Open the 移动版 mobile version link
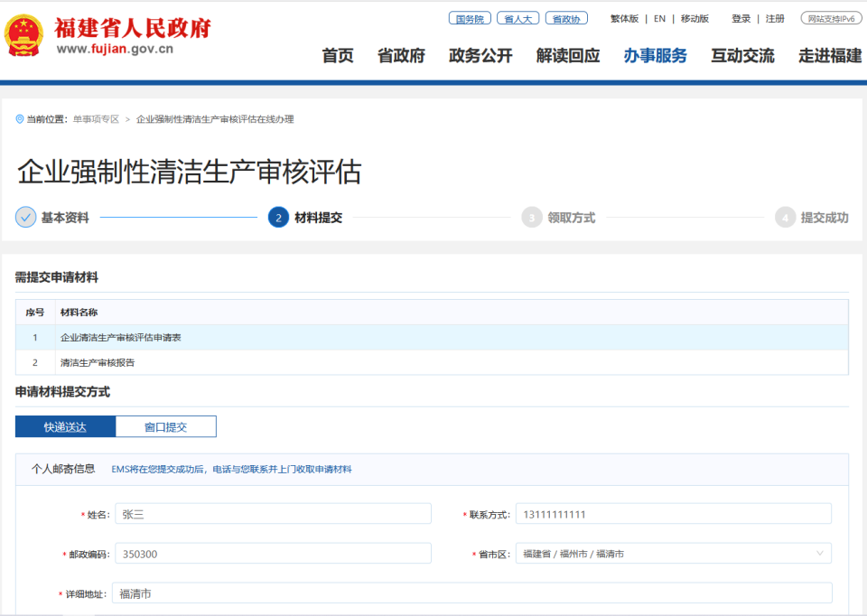867x616 pixels. [695, 19]
